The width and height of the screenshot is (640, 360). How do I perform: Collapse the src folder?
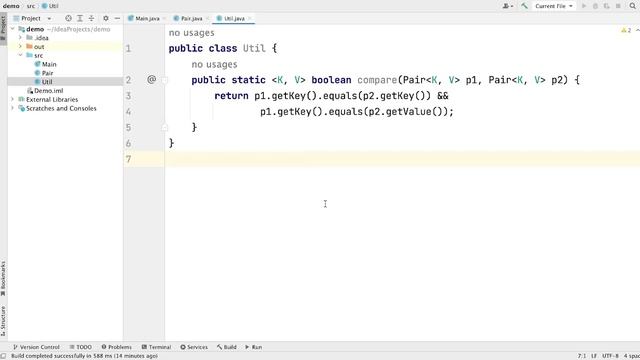click(20, 55)
